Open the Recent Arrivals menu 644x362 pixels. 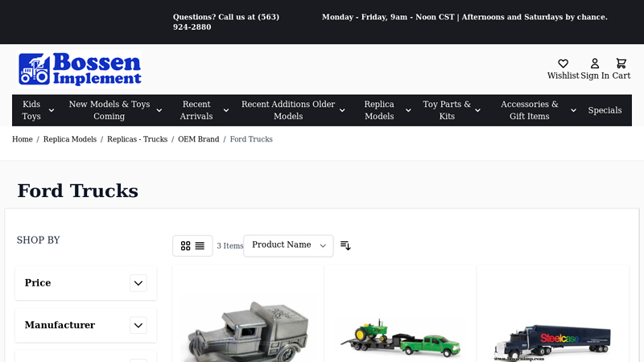click(196, 110)
